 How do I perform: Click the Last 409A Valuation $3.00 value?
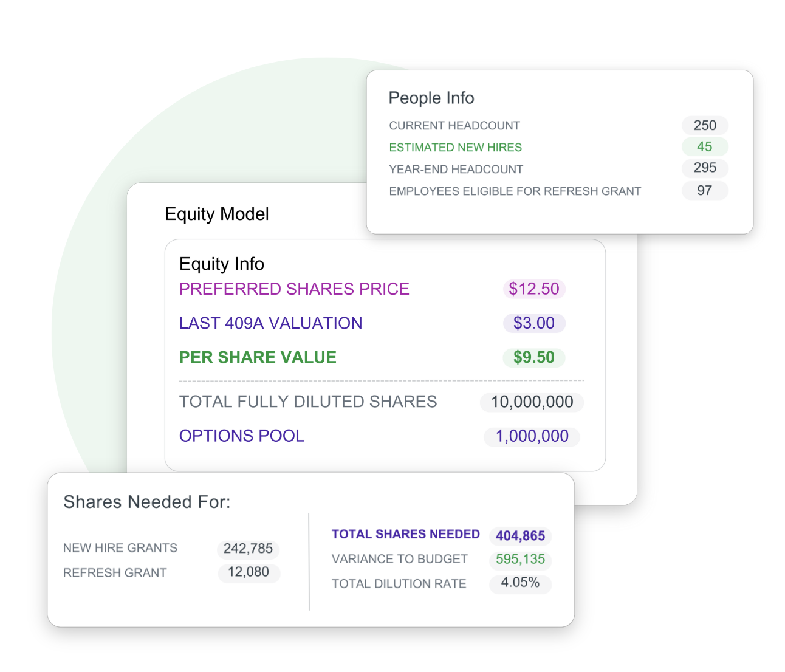pos(534,323)
